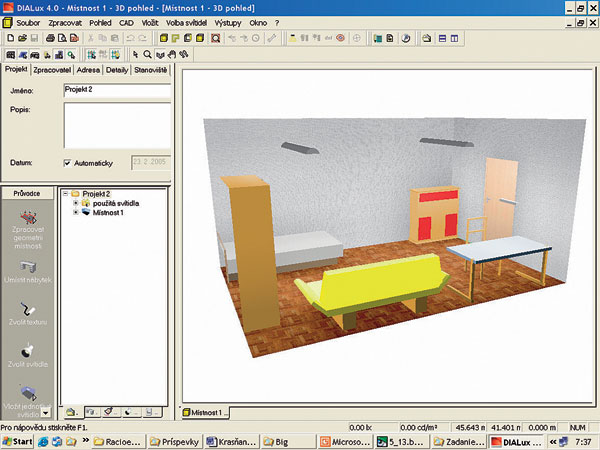Switch to the 'Zpracovatel' tab

click(x=50, y=70)
